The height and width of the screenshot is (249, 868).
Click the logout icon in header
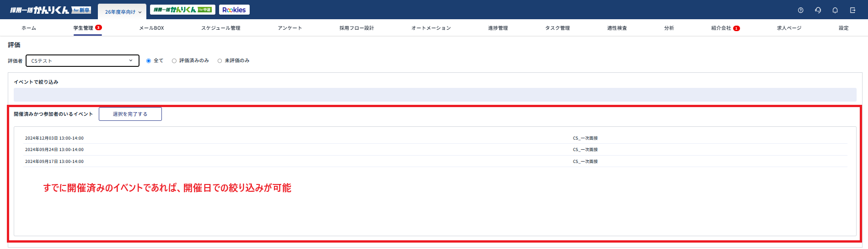[852, 10]
